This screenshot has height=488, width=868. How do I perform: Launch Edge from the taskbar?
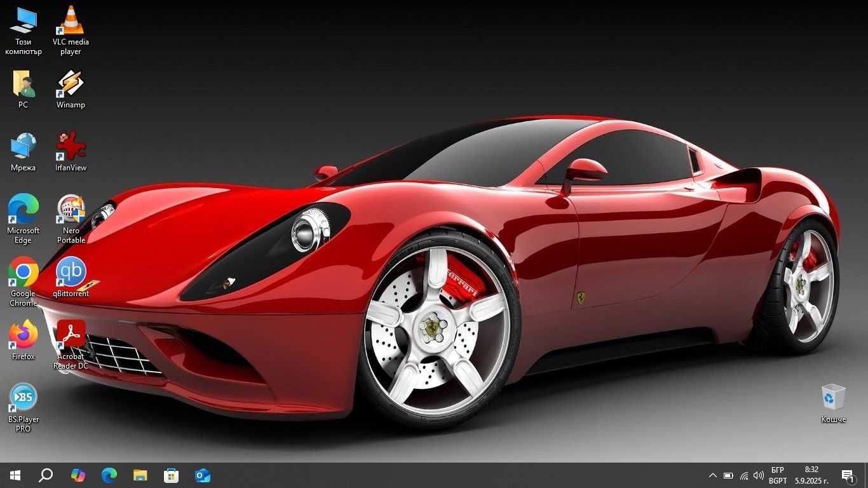tap(109, 475)
